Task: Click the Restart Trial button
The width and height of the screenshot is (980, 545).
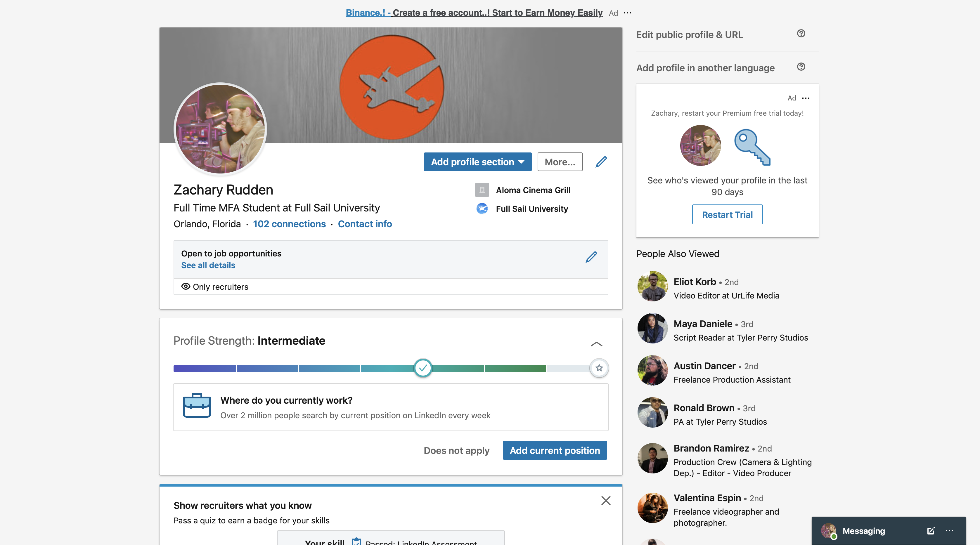Action: 727,214
